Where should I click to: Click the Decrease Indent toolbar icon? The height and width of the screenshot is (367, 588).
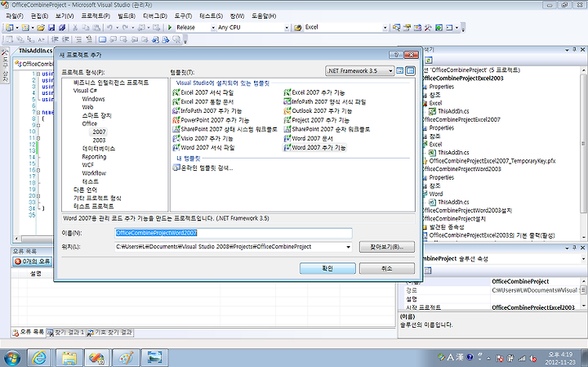pyautogui.click(x=56, y=39)
